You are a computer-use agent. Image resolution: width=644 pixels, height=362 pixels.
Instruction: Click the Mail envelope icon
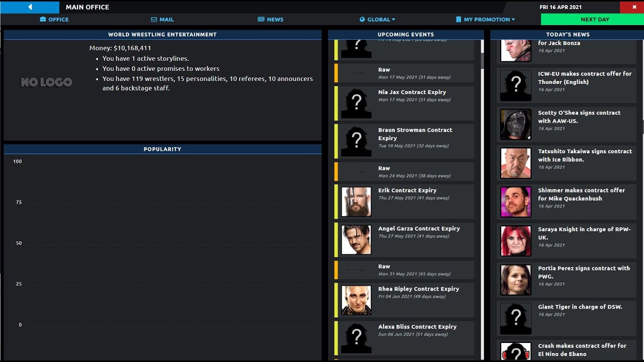154,20
